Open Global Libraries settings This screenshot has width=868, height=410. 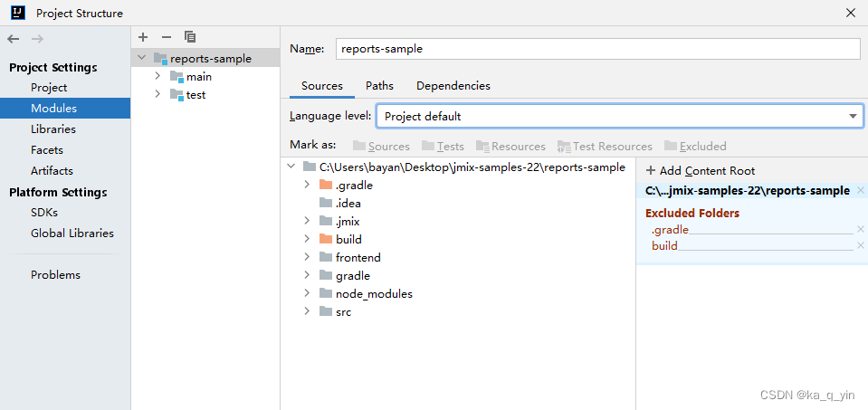(x=72, y=234)
